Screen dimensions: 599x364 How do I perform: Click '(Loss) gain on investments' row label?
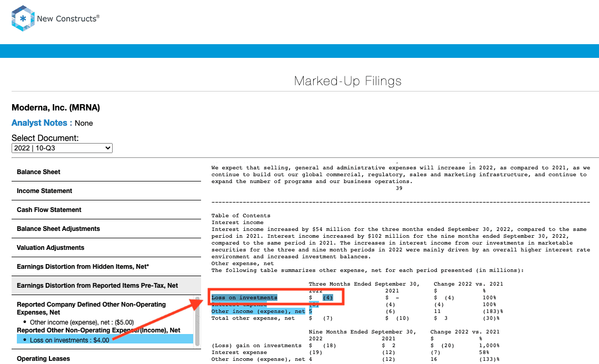(257, 346)
